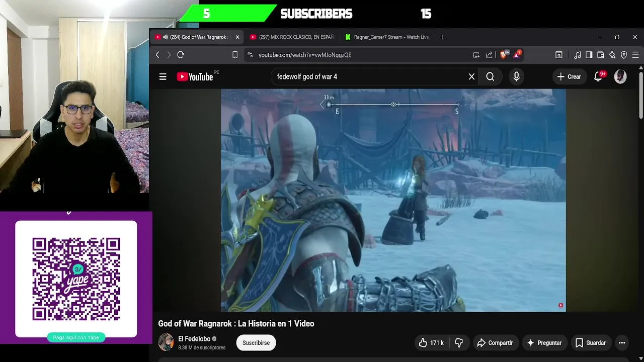Image resolution: width=644 pixels, height=362 pixels.
Task: Click the audio-playing speaker on first tab
Action: (x=165, y=37)
